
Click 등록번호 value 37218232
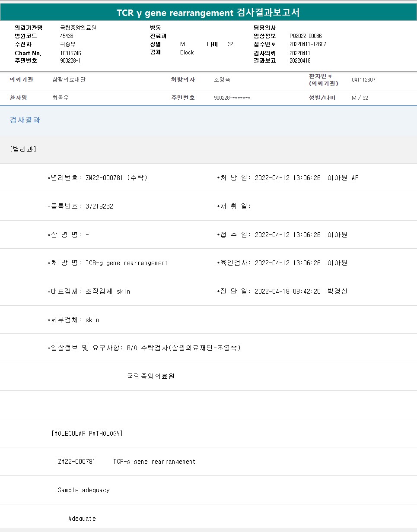pyautogui.click(x=99, y=206)
